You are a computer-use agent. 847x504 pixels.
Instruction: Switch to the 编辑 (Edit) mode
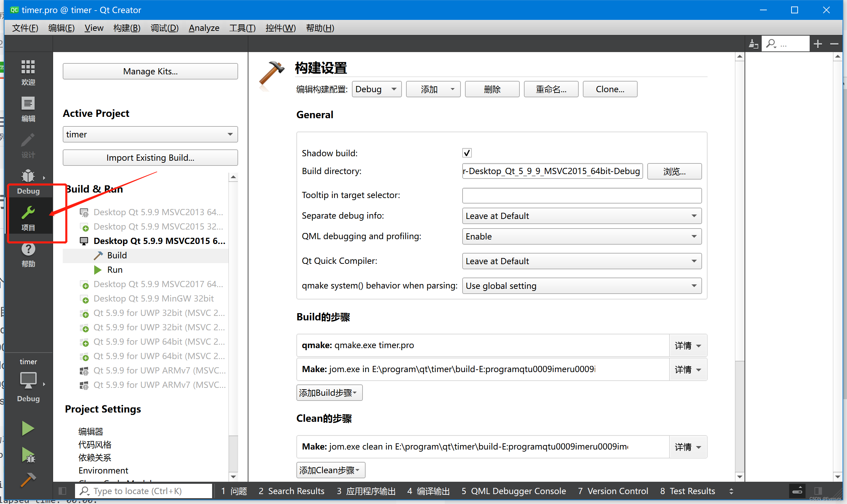click(x=28, y=109)
